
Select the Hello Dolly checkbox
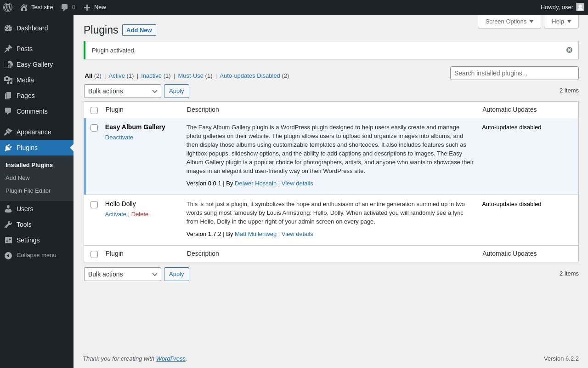pos(94,205)
